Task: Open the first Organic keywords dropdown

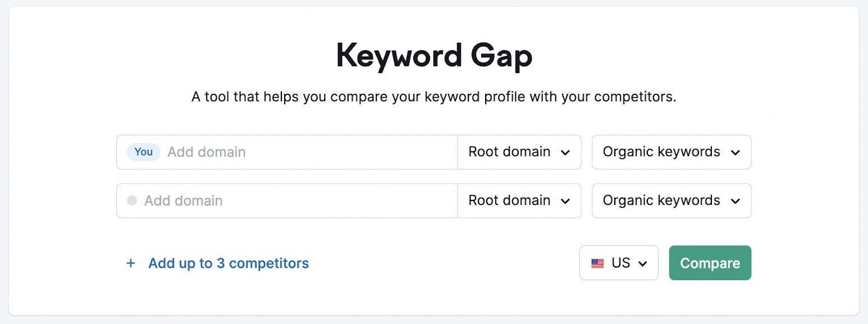Action: click(671, 152)
